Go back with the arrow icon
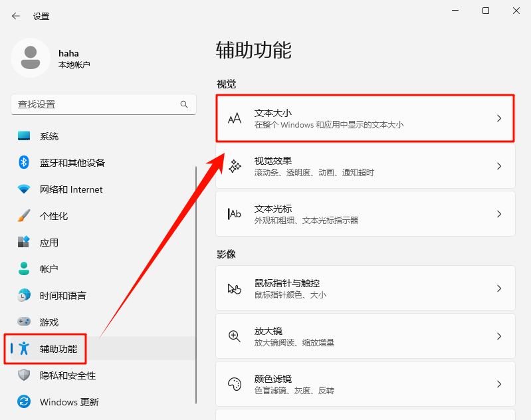The image size is (531, 420). pos(15,16)
